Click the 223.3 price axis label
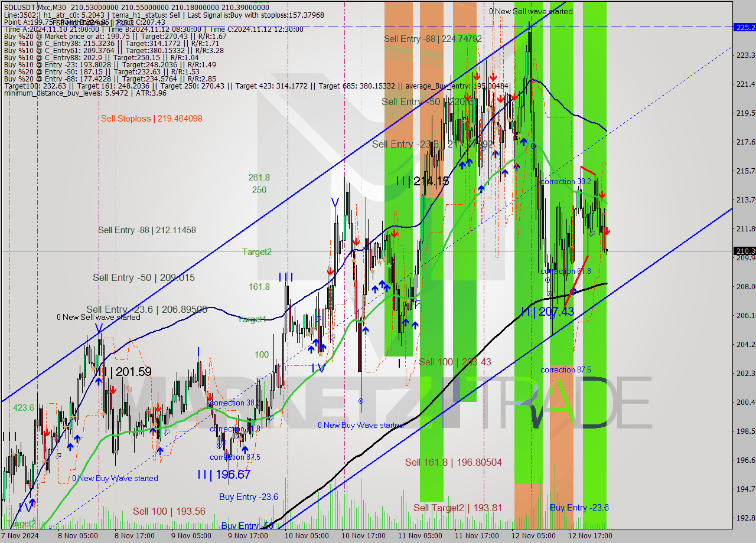This screenshot has height=543, width=756. 746,55
